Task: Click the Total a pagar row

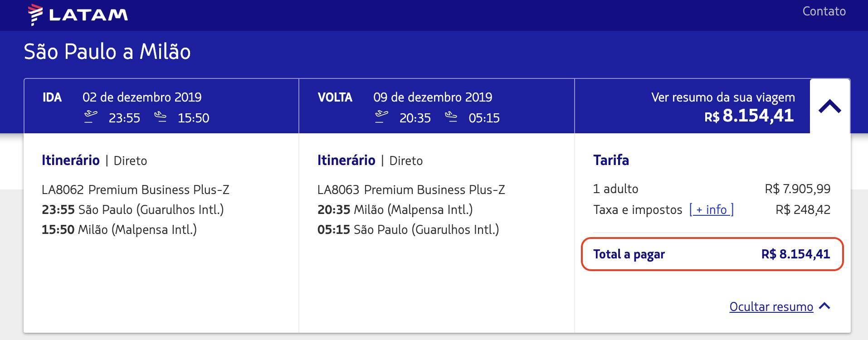Action: tap(712, 254)
